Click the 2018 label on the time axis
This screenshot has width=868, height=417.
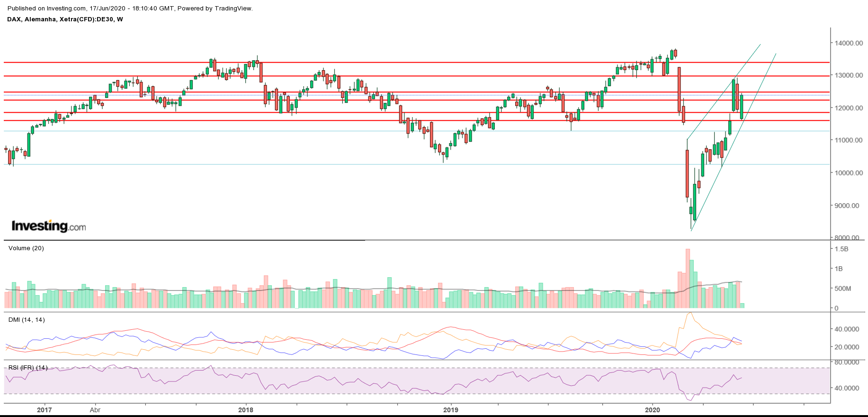click(246, 410)
